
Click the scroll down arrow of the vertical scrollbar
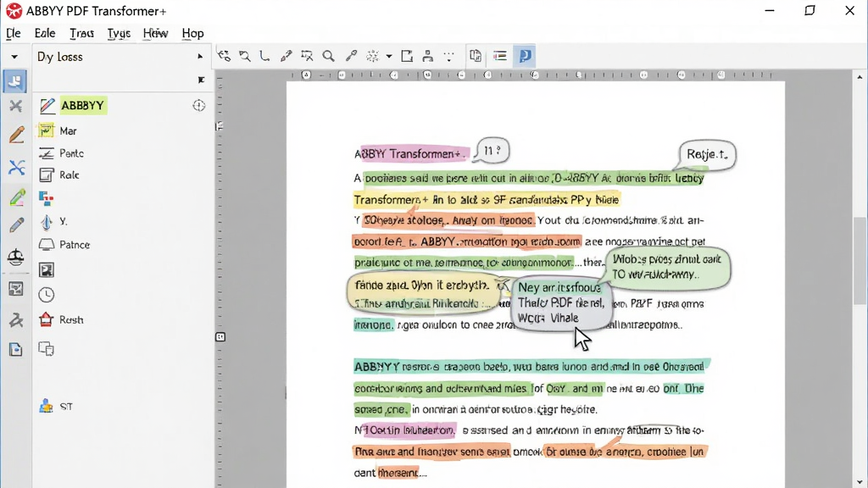(860, 482)
